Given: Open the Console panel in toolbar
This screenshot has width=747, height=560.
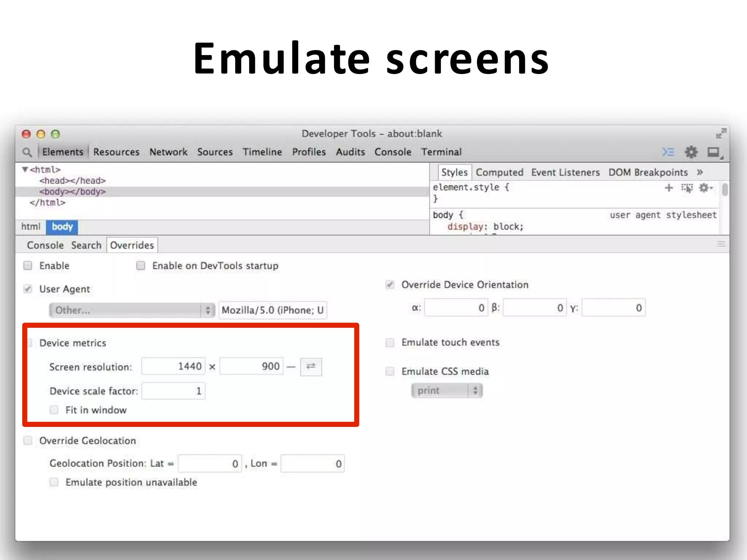Looking at the screenshot, I should 393,152.
